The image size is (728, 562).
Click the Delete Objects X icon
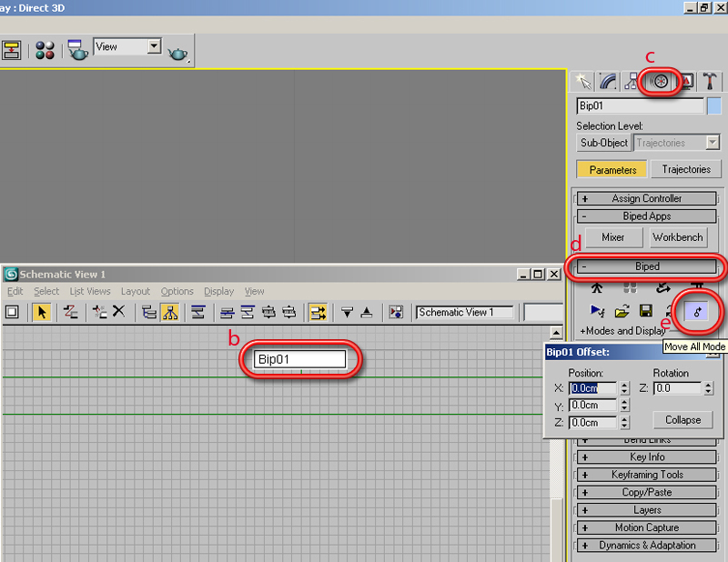click(x=119, y=311)
